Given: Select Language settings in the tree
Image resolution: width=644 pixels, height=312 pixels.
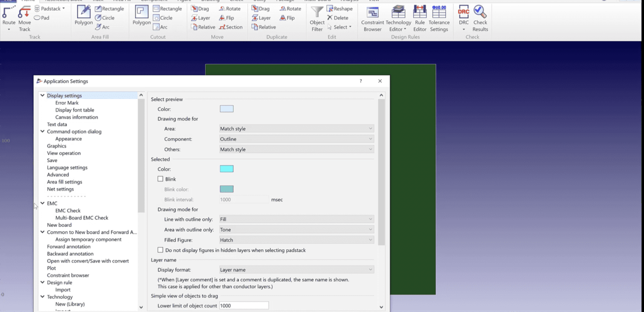Looking at the screenshot, I should (67, 168).
